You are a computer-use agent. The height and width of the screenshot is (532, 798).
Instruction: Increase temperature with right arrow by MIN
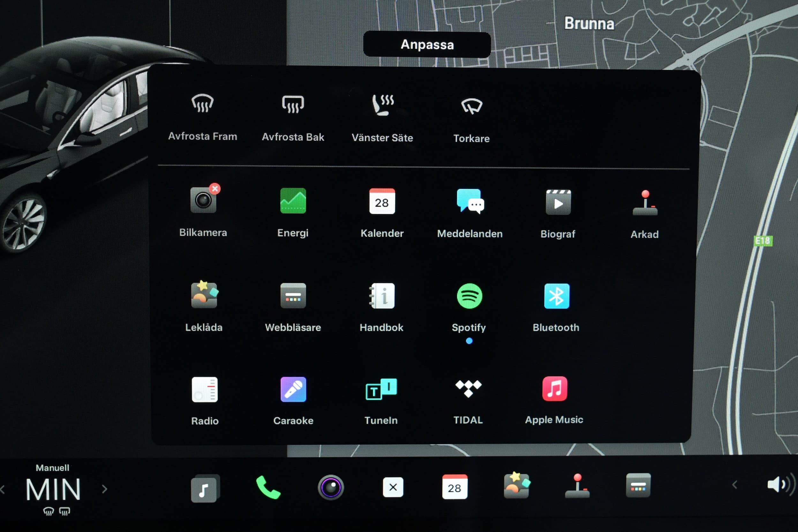(x=104, y=489)
